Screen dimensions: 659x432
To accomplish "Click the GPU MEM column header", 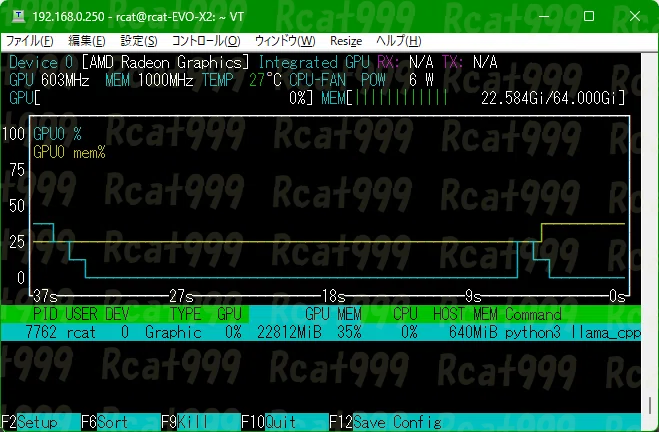I will [333, 314].
